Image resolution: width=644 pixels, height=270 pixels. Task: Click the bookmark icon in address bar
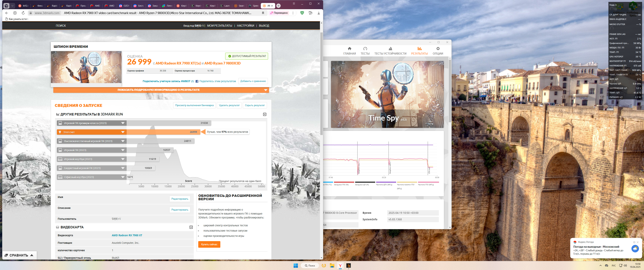point(263,13)
